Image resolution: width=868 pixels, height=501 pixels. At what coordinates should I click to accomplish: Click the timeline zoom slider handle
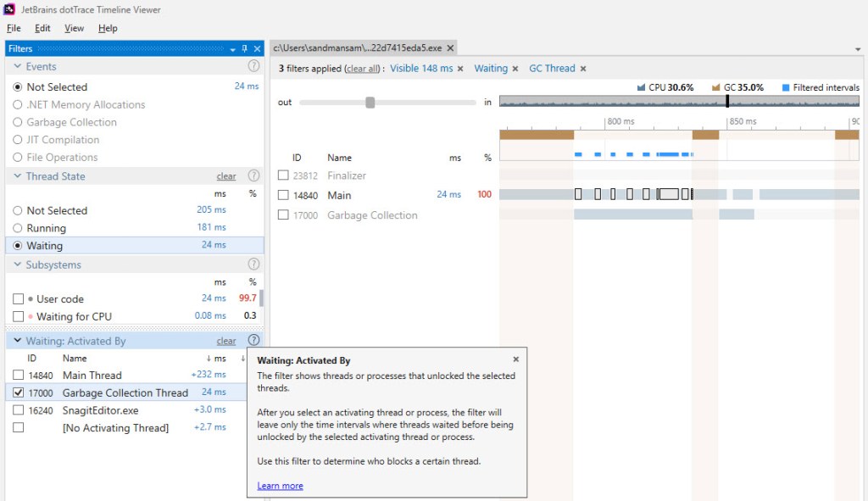[370, 103]
